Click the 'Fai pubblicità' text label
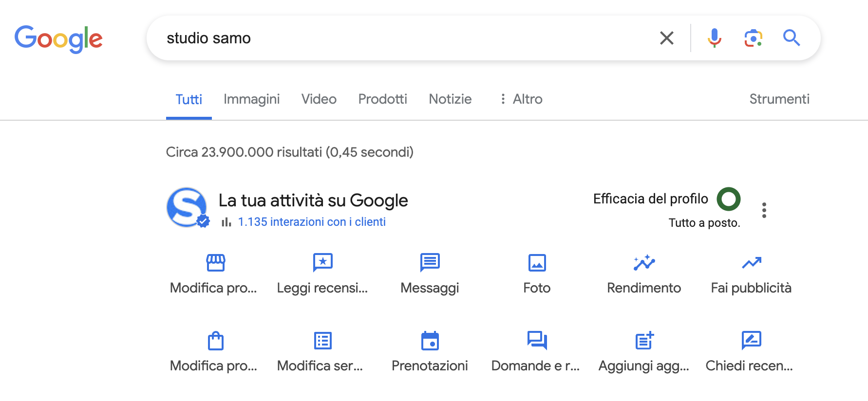 pyautogui.click(x=751, y=288)
